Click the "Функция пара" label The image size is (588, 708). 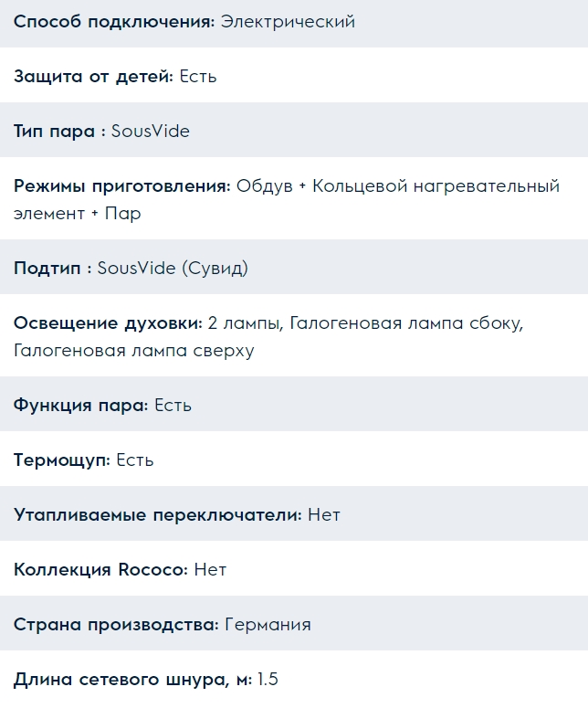click(80, 406)
